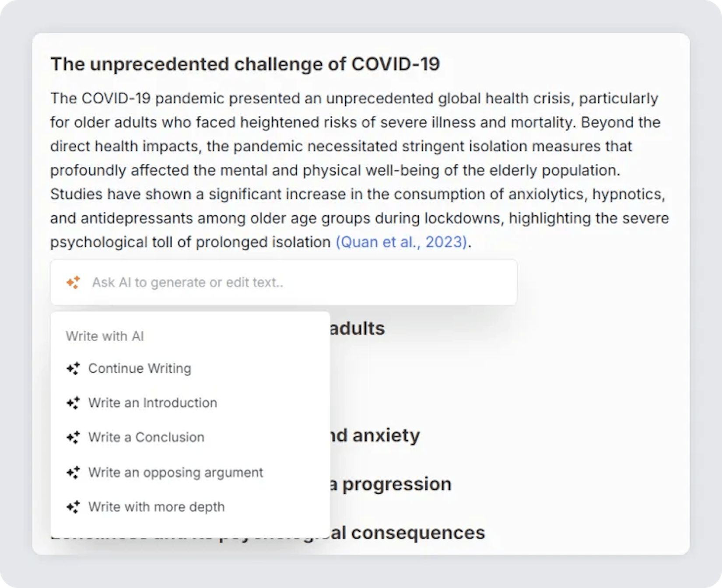722x588 pixels.
Task: Pick Write with more depth
Action: [x=156, y=507]
